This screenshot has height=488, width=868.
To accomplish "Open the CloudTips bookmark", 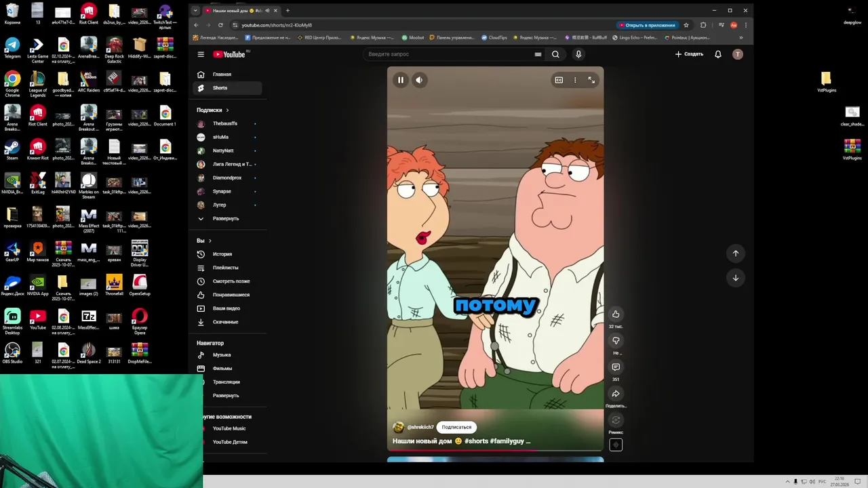I will (494, 37).
